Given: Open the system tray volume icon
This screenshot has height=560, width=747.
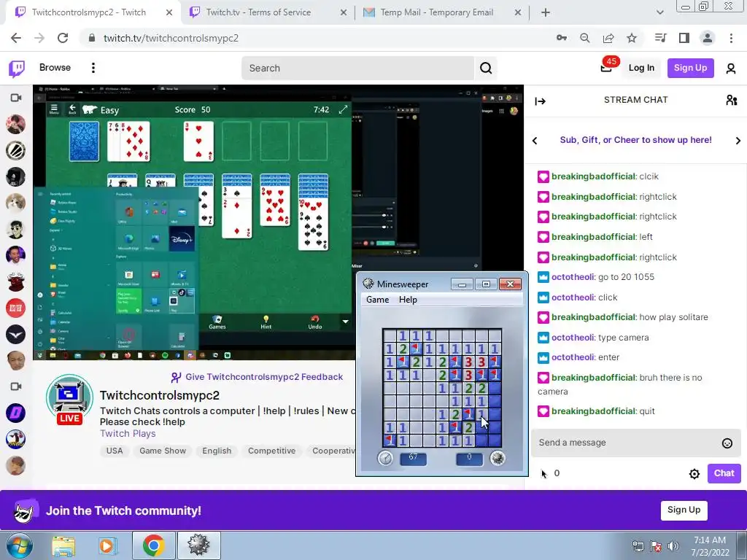Looking at the screenshot, I should pyautogui.click(x=673, y=546).
